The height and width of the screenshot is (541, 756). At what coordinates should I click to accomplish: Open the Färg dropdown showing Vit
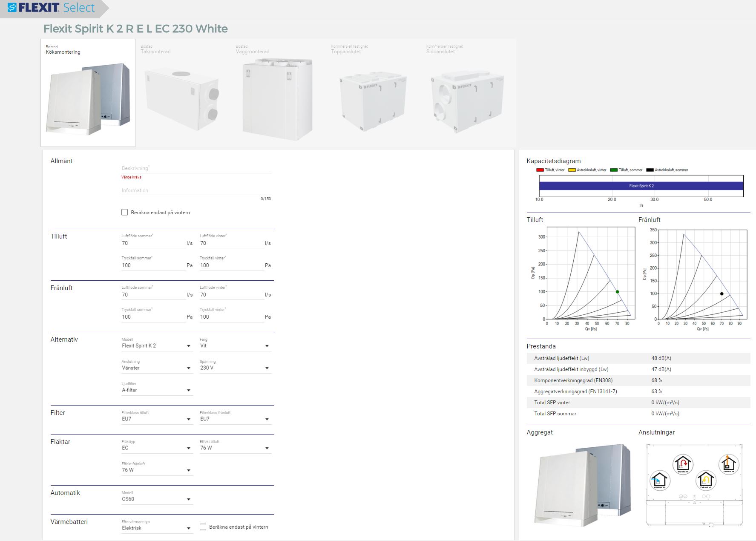click(235, 346)
